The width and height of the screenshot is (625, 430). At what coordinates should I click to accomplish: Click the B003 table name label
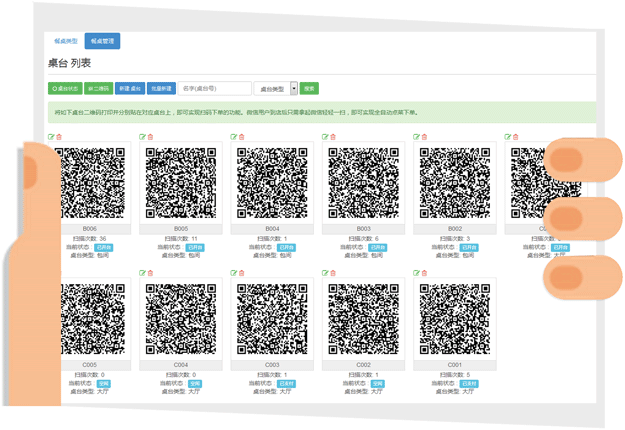(x=364, y=229)
